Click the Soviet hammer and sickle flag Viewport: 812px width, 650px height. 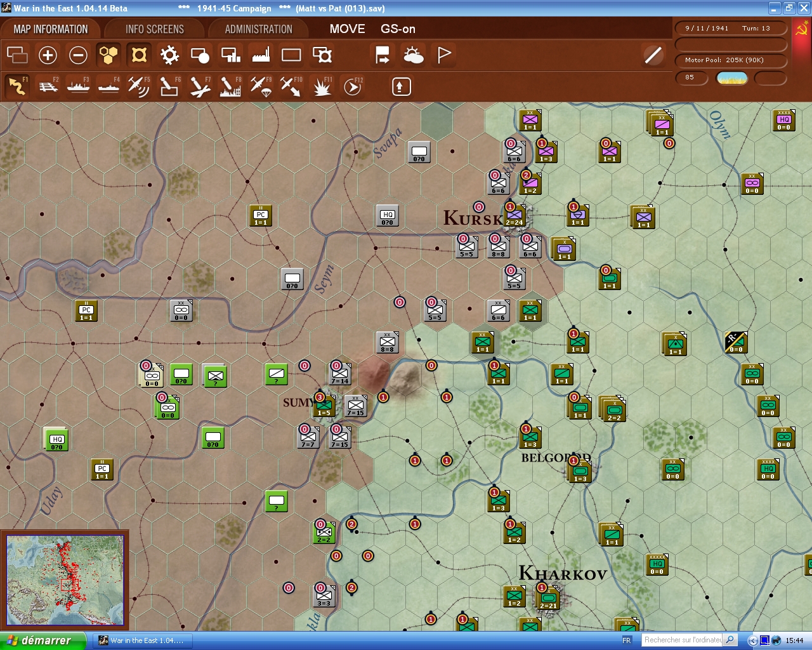pos(801,29)
